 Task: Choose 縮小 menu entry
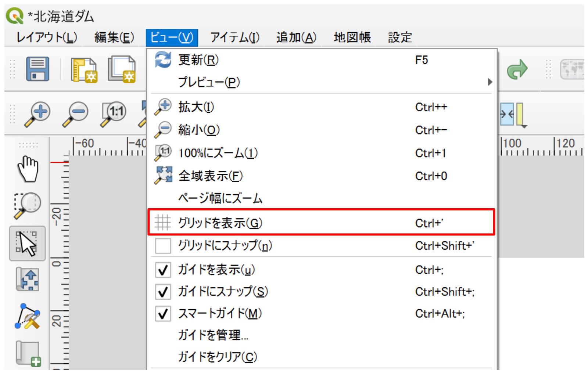point(322,130)
